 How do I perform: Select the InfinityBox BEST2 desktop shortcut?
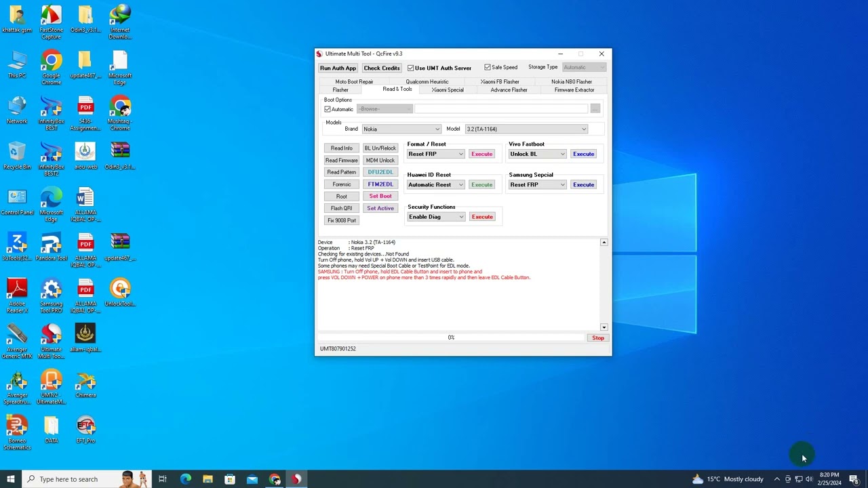point(51,159)
